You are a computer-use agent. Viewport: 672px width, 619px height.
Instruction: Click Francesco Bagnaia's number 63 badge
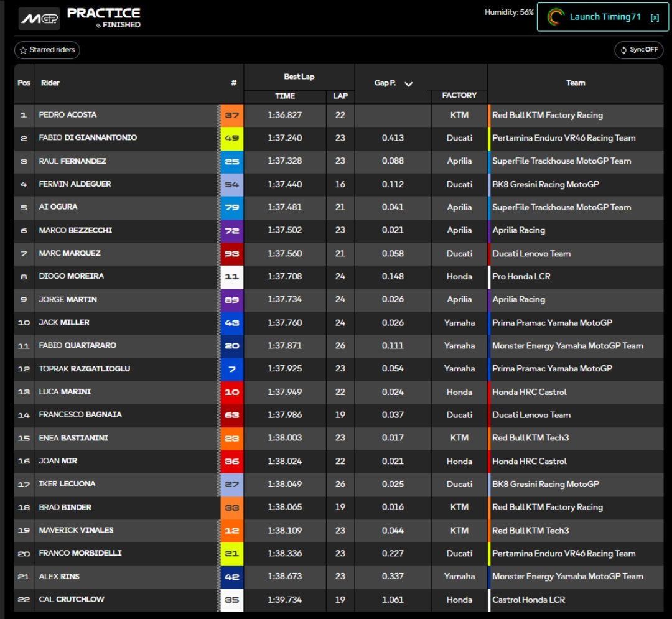click(x=232, y=415)
